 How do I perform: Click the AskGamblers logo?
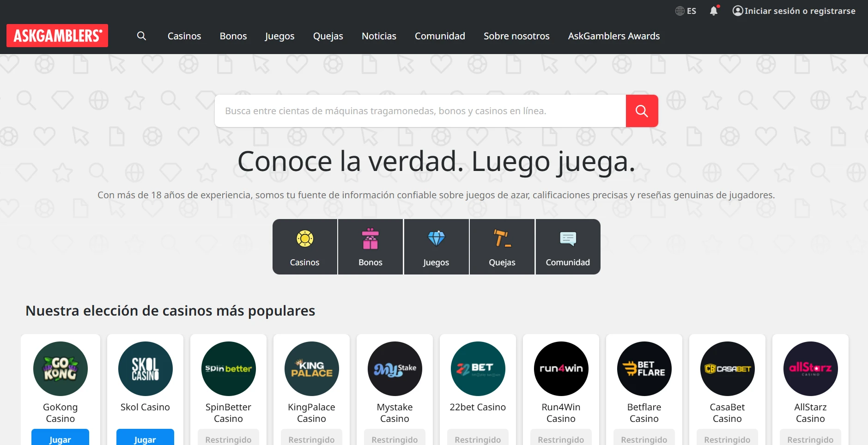coord(57,36)
